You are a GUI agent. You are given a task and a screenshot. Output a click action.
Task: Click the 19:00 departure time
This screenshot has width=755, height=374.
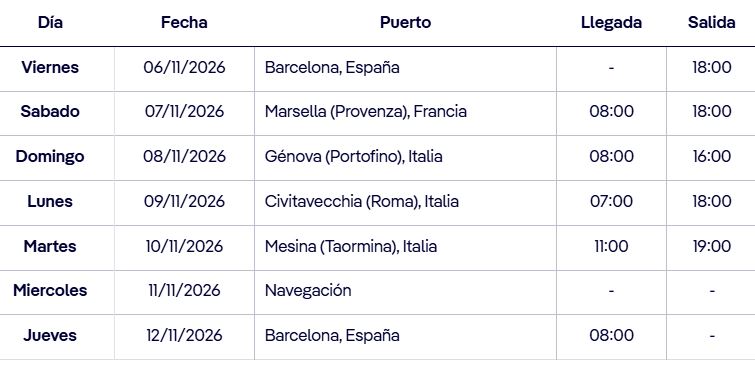tap(711, 246)
